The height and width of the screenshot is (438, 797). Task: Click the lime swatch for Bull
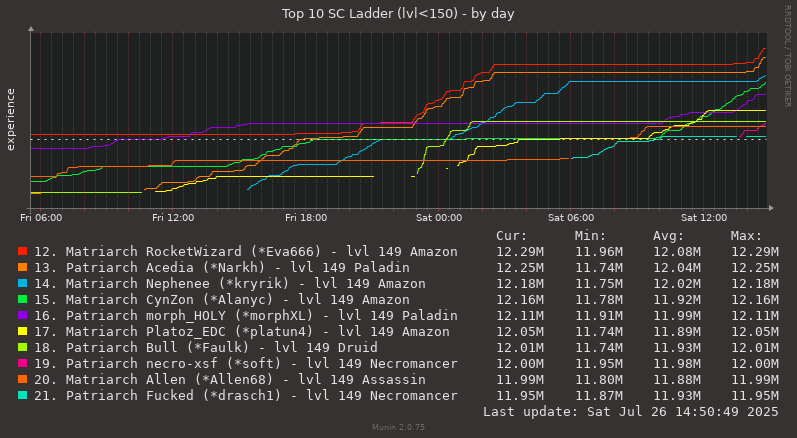[22, 348]
